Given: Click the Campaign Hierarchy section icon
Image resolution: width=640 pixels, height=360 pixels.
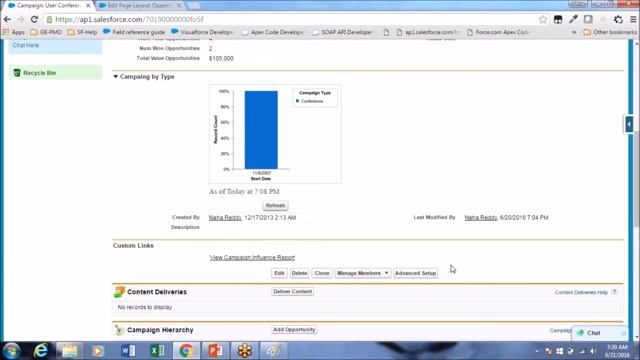Looking at the screenshot, I should (119, 330).
